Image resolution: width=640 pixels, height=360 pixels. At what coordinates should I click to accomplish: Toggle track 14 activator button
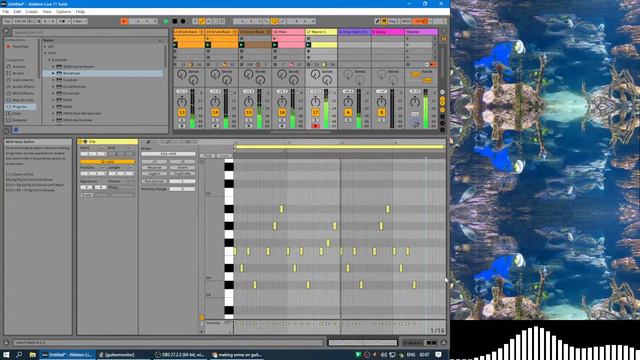[215, 112]
